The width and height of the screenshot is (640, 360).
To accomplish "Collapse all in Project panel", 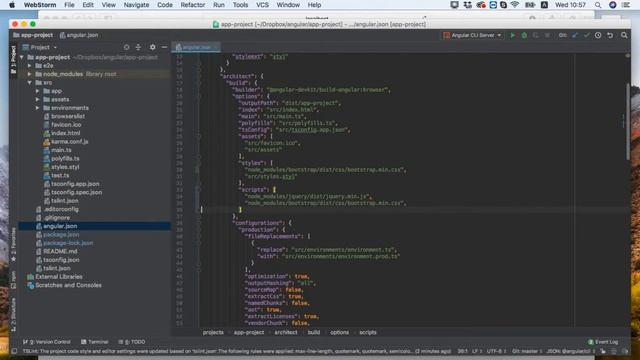I will pyautogui.click(x=138, y=47).
